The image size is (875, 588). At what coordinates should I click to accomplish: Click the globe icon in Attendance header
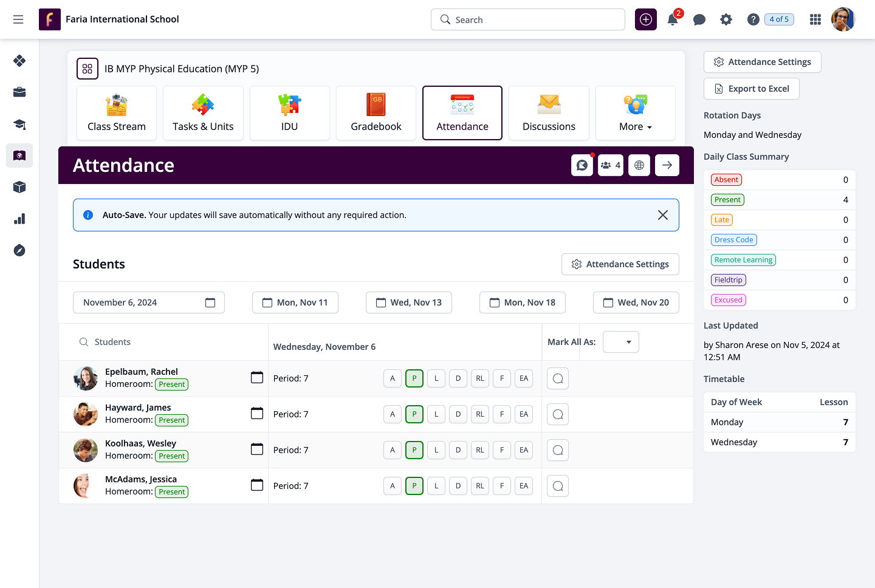click(639, 165)
